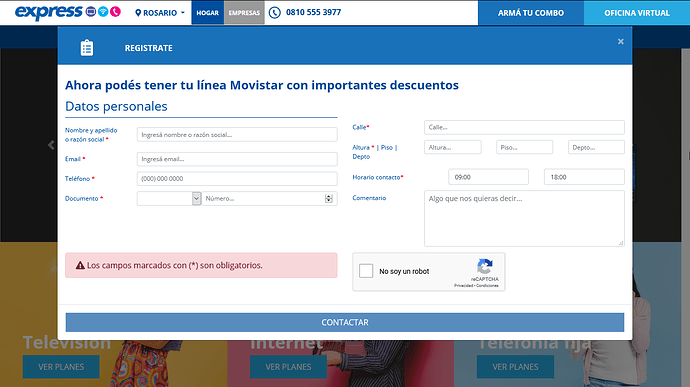Screen dimensions: 690x387
Task: Click the 09:00 contact start time field
Action: tap(488, 177)
